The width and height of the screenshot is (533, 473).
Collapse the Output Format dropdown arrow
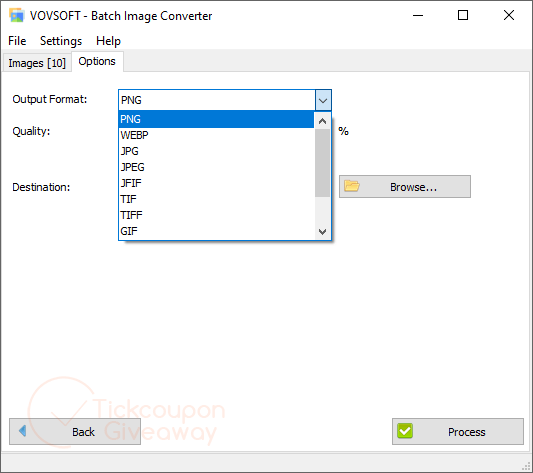(323, 100)
